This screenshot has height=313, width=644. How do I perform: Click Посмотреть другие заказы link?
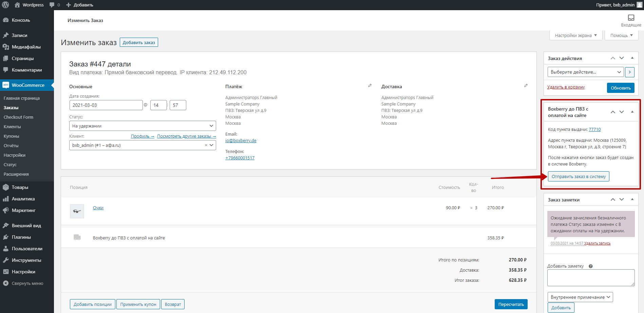[187, 136]
